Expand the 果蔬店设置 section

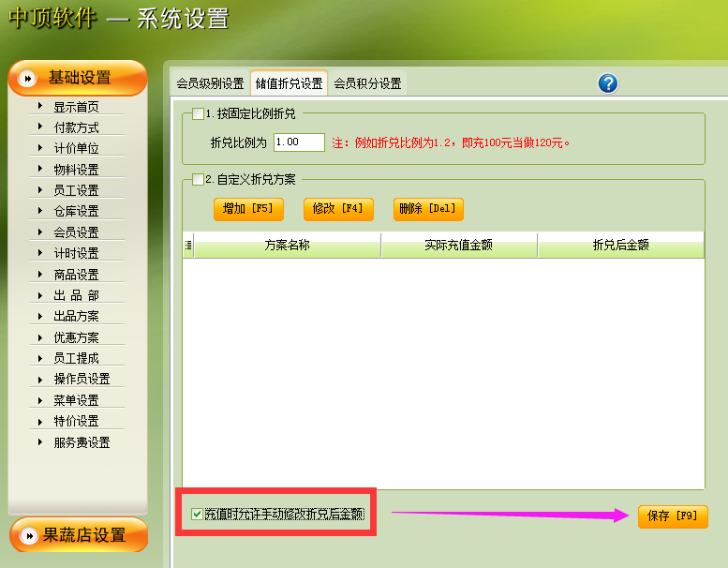pos(79,535)
